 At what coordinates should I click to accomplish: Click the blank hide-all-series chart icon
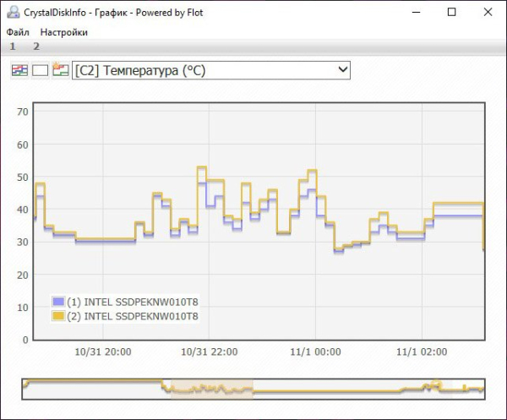point(40,70)
